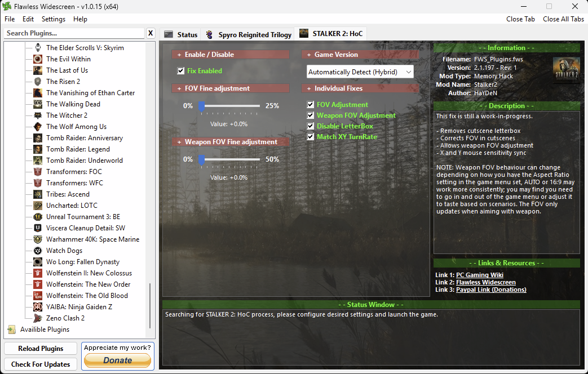Toggle Weapon FOV Adjustment checkbox

(x=311, y=115)
